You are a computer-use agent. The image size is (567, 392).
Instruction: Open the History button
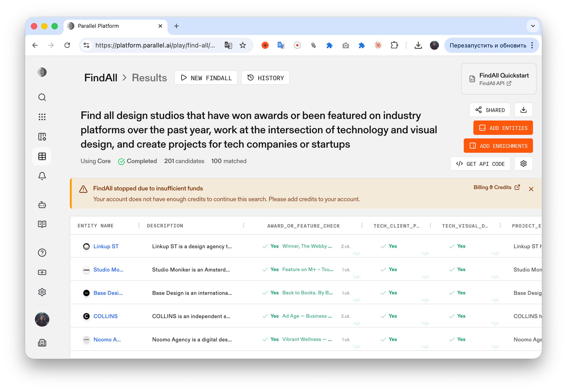265,78
